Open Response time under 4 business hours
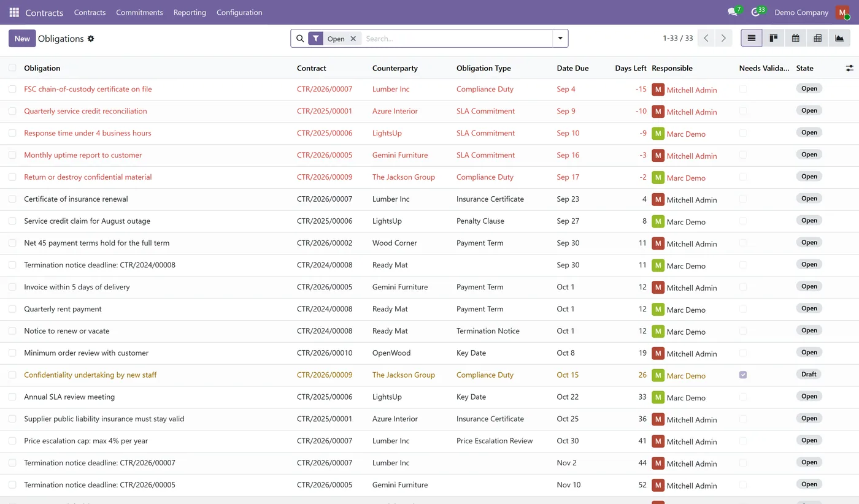 [88, 133]
